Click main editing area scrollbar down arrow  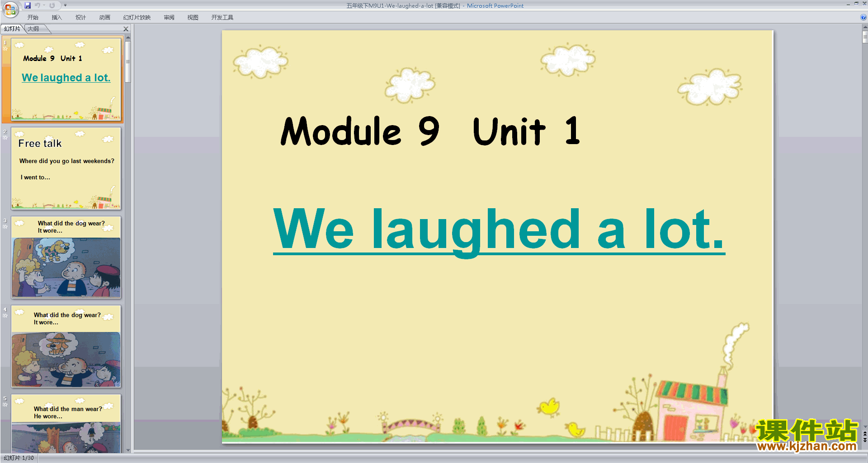pos(865,426)
